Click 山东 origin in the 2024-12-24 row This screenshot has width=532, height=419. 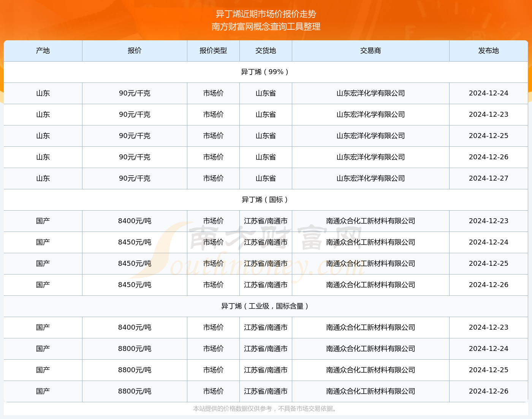43,93
